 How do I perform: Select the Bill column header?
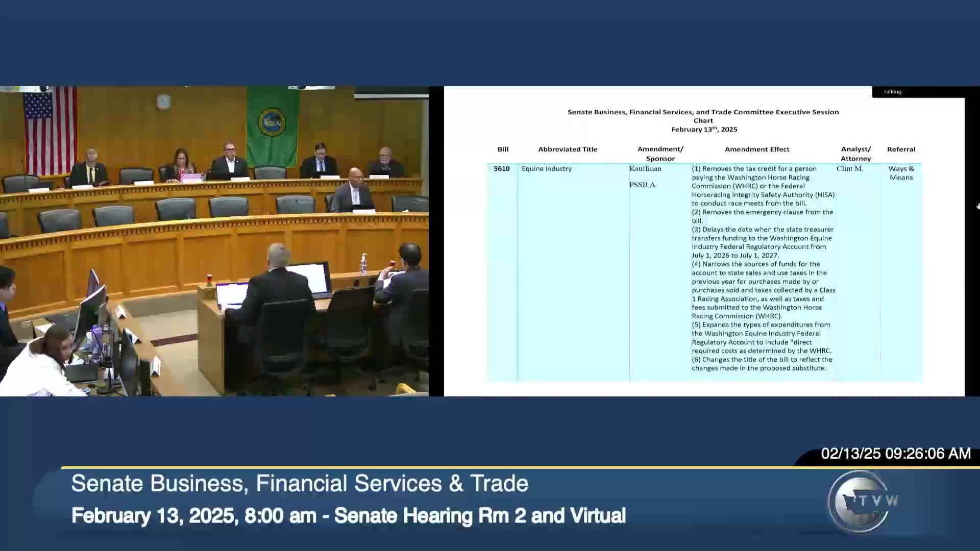click(503, 149)
